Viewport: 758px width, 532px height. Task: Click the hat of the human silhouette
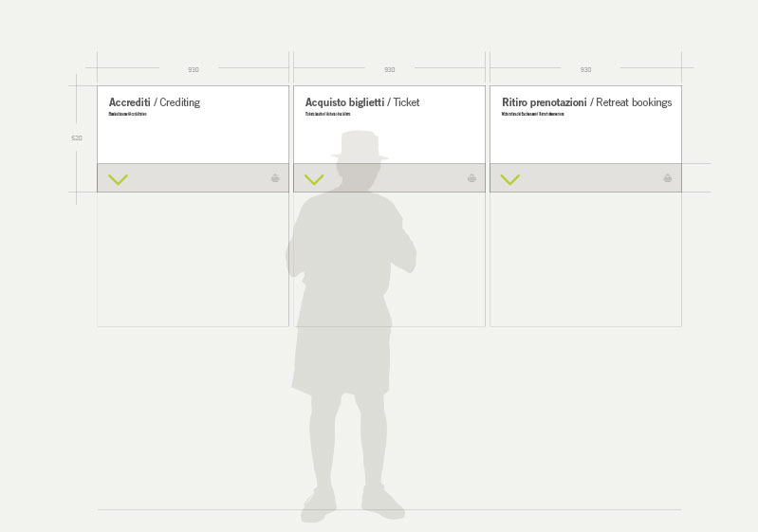[360, 145]
